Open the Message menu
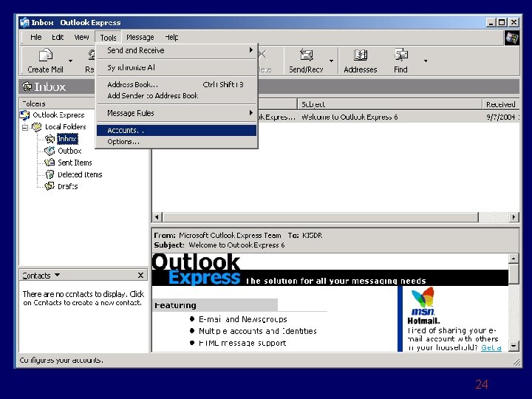Viewport: 532px width, 399px height. (140, 38)
